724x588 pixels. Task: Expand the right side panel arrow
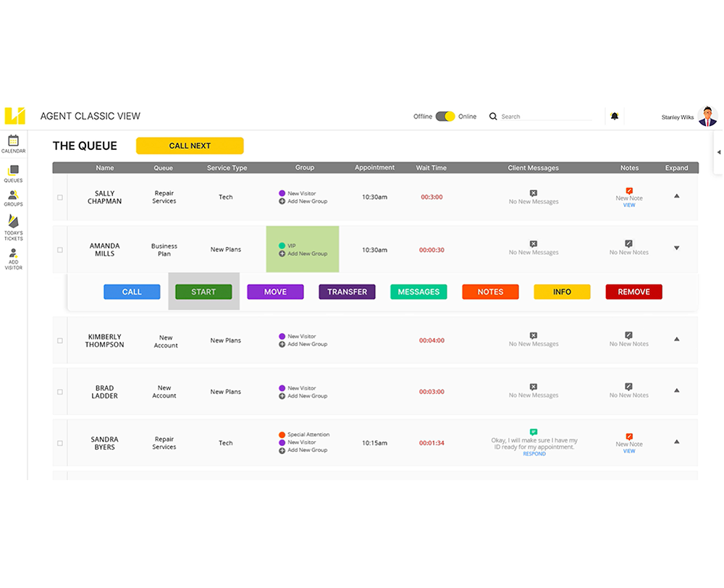(718, 152)
